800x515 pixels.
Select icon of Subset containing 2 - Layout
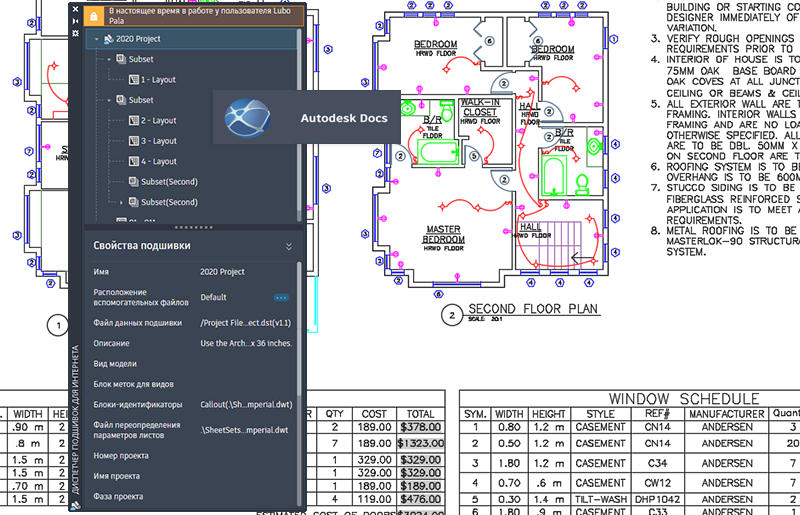(x=121, y=100)
